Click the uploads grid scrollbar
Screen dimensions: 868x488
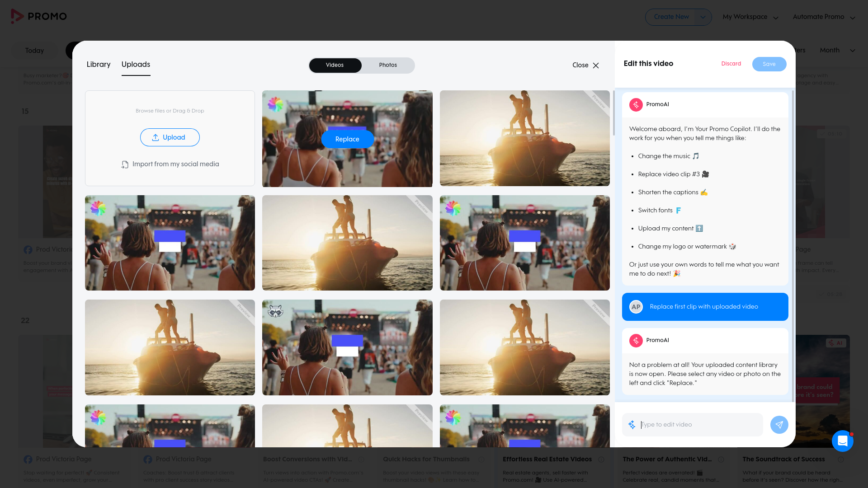(x=613, y=113)
